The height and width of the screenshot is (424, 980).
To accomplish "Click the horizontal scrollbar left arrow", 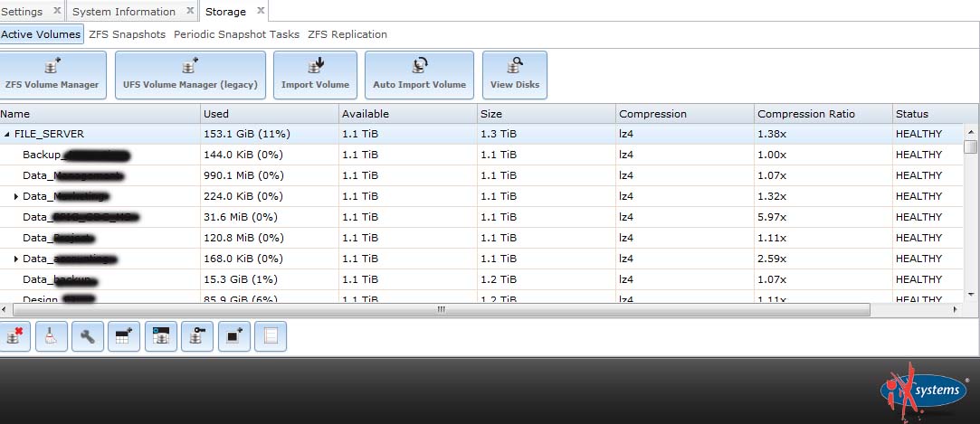I will (x=5, y=310).
